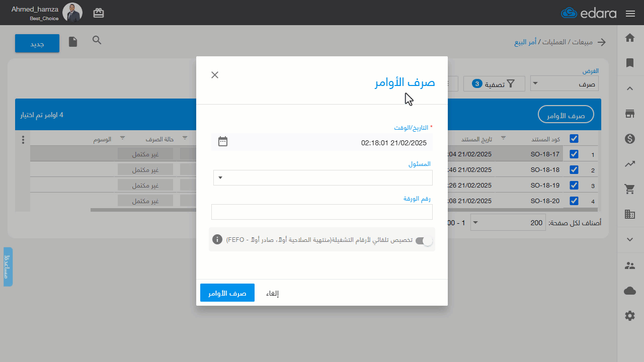The height and width of the screenshot is (362, 644).
Task: Open the store icon in sidebar
Action: tap(629, 114)
